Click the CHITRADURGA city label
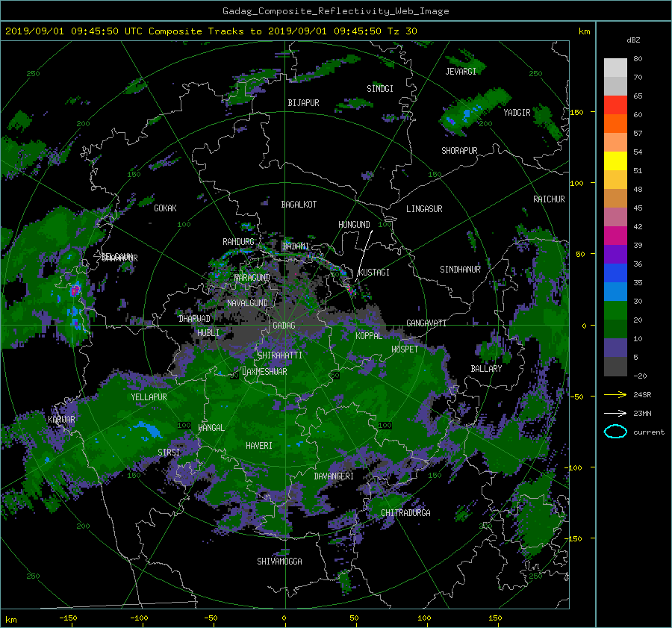 click(405, 513)
